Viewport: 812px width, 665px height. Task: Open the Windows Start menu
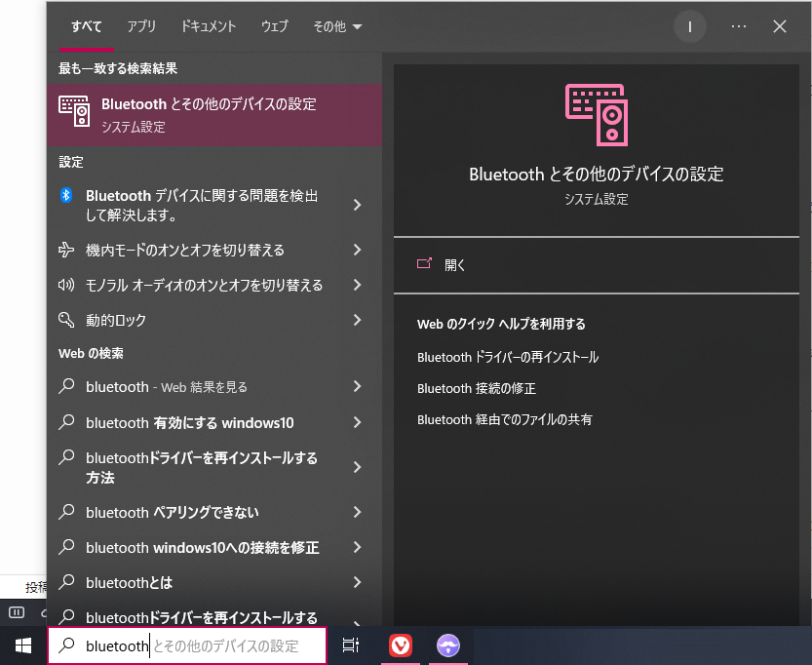(23, 645)
